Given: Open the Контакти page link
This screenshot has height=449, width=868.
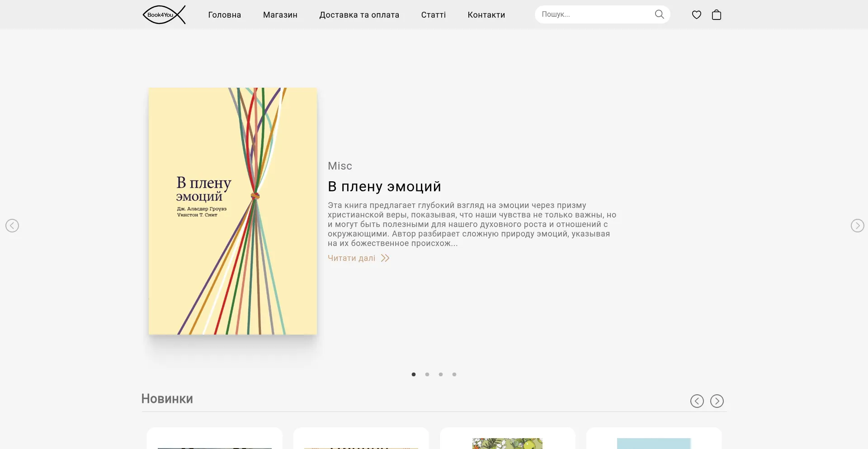Looking at the screenshot, I should coord(486,15).
